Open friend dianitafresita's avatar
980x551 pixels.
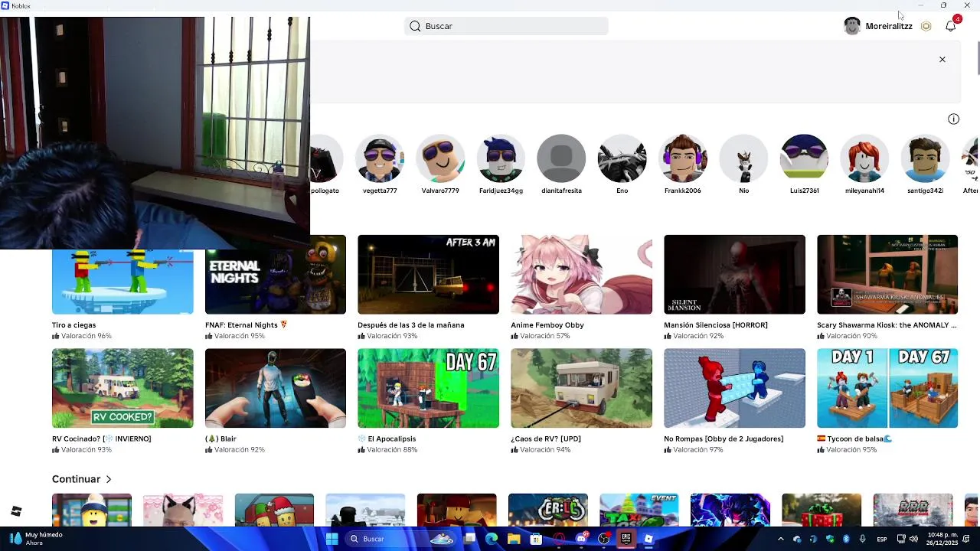(561, 158)
